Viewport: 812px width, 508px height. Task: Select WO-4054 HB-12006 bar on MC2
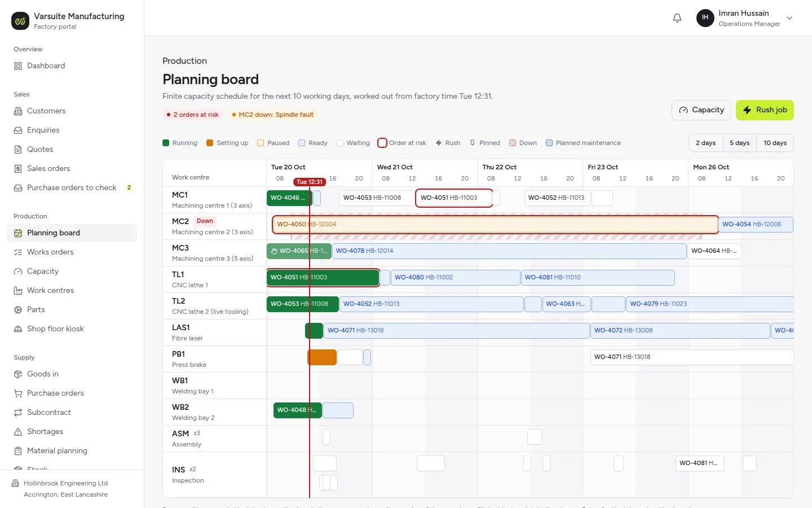point(756,225)
